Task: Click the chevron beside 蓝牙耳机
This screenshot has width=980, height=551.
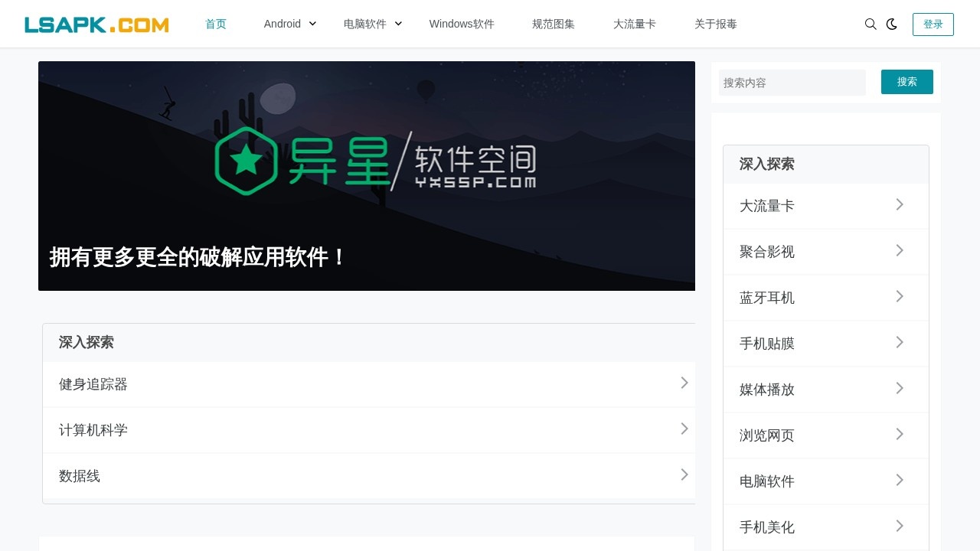Action: point(900,296)
